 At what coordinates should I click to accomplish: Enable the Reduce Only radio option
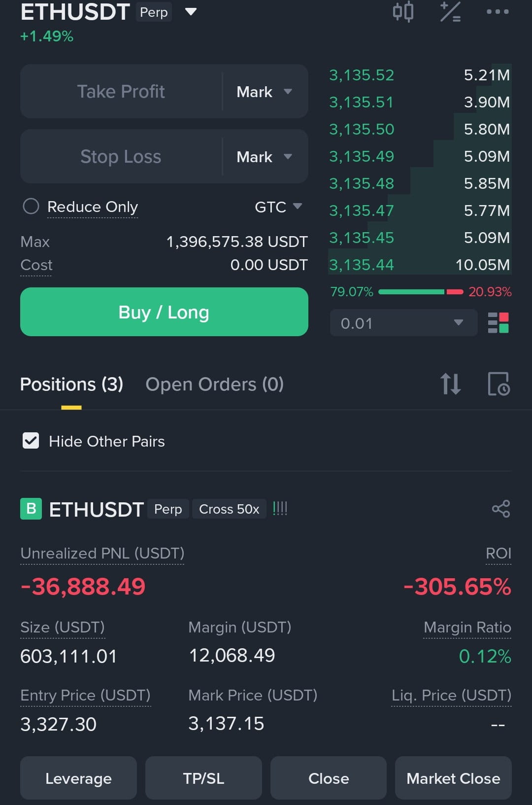[31, 207]
